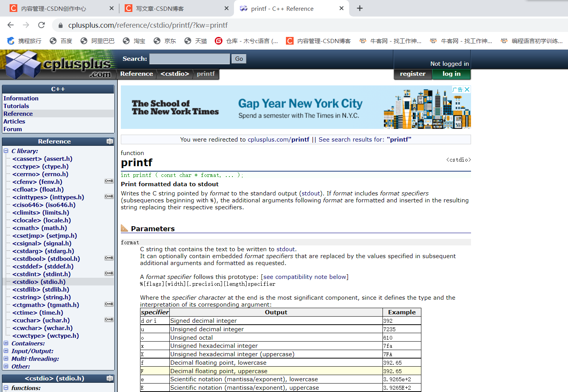Click the Go search button
This screenshot has width=568, height=392.
tap(239, 59)
